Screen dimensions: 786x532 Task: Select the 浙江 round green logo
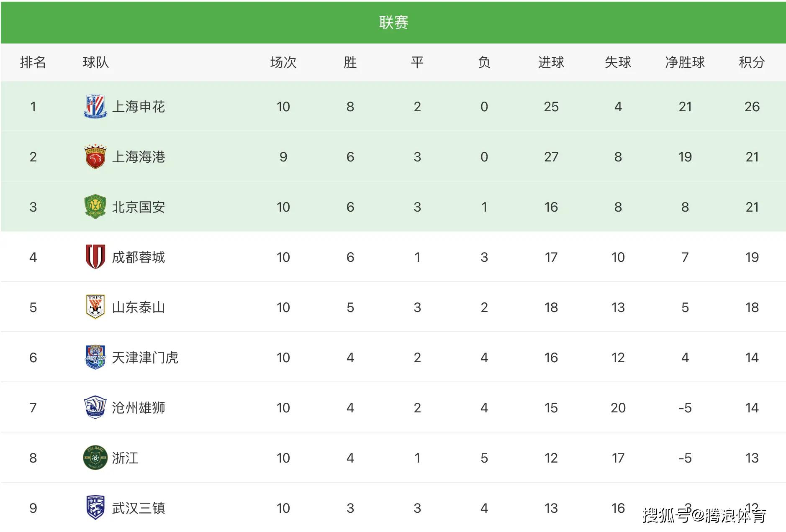95,458
